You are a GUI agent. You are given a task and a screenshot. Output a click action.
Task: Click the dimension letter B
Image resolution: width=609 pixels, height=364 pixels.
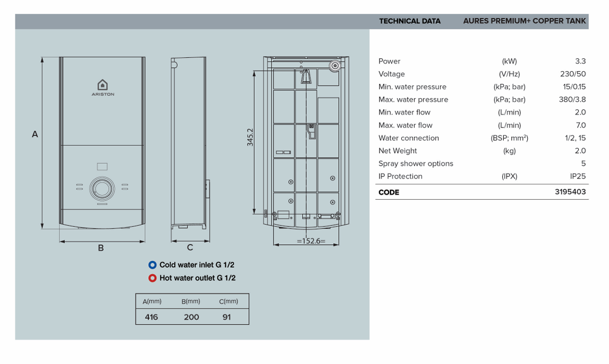click(101, 248)
